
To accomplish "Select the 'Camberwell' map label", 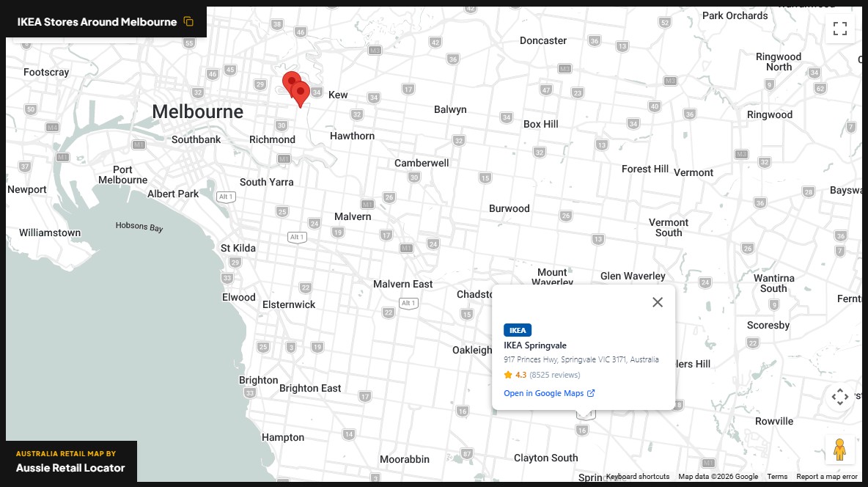I will click(x=422, y=163).
